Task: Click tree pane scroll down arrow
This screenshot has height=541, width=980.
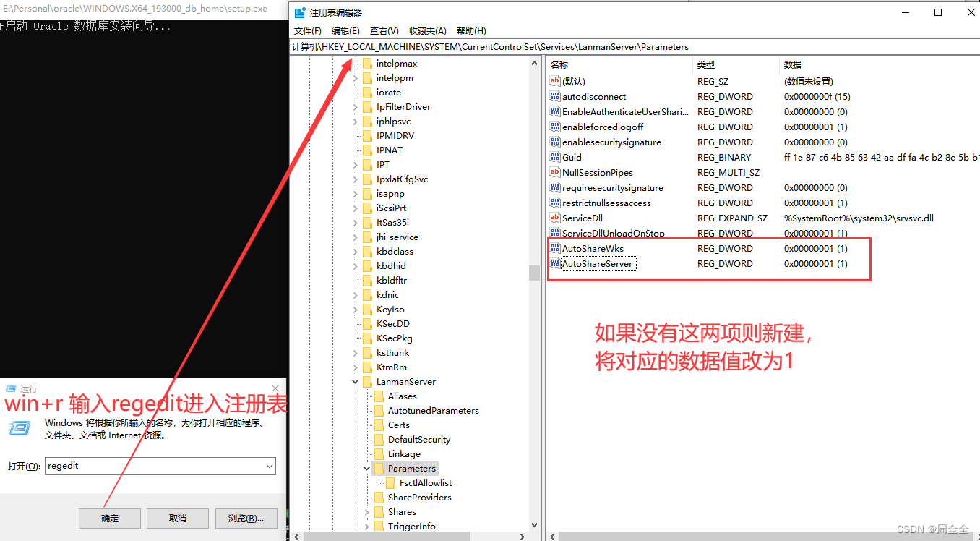Action: click(x=535, y=526)
